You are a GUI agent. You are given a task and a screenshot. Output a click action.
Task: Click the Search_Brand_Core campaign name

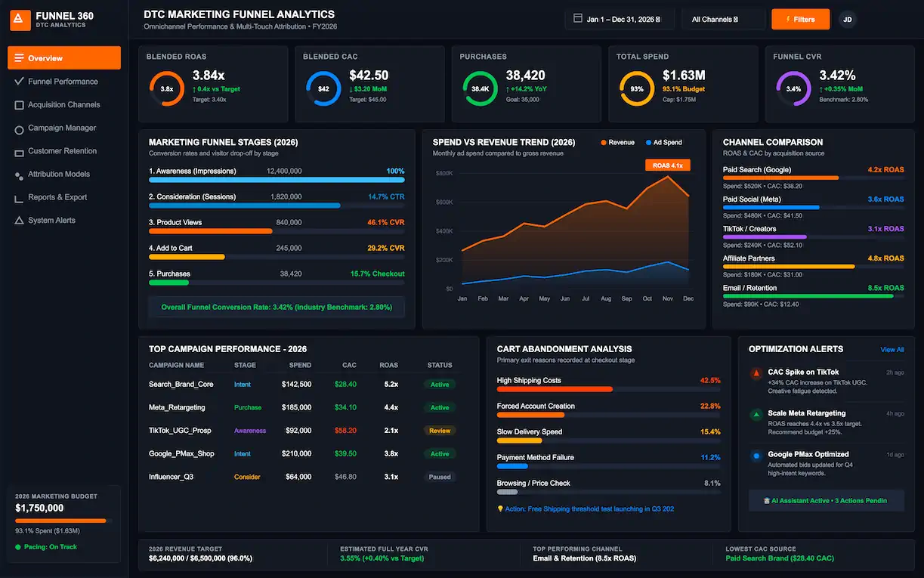click(181, 385)
